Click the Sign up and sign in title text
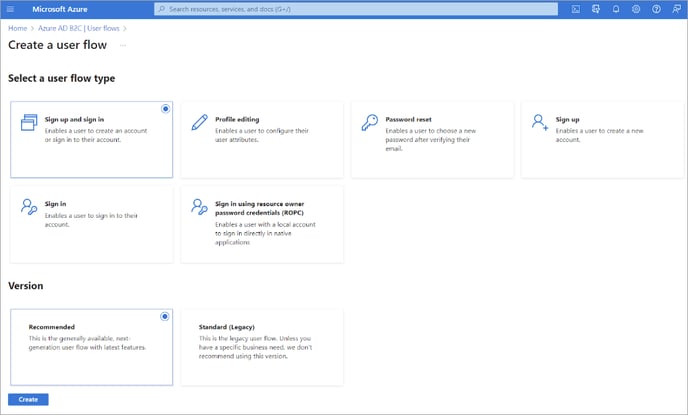The width and height of the screenshot is (688, 415). [x=74, y=119]
